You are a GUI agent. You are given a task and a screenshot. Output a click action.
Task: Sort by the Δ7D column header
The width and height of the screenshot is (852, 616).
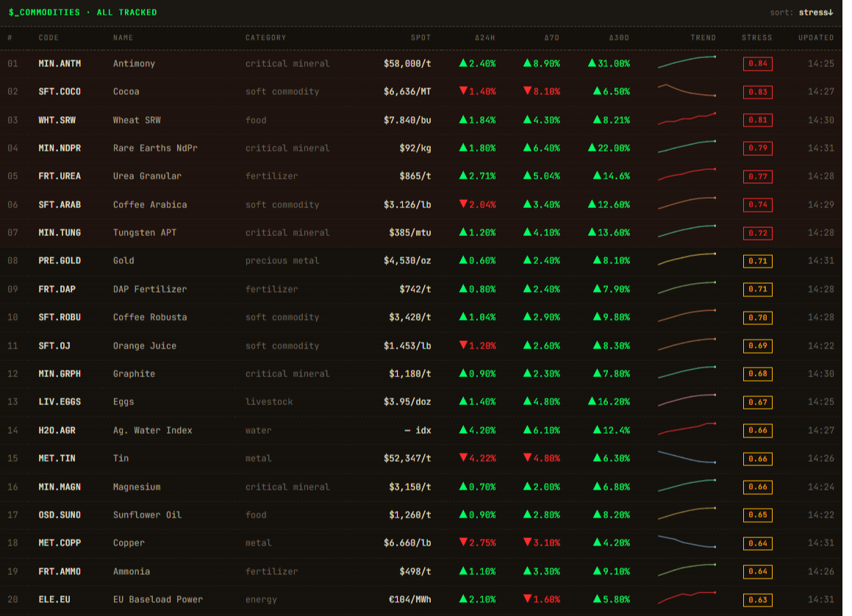click(551, 37)
